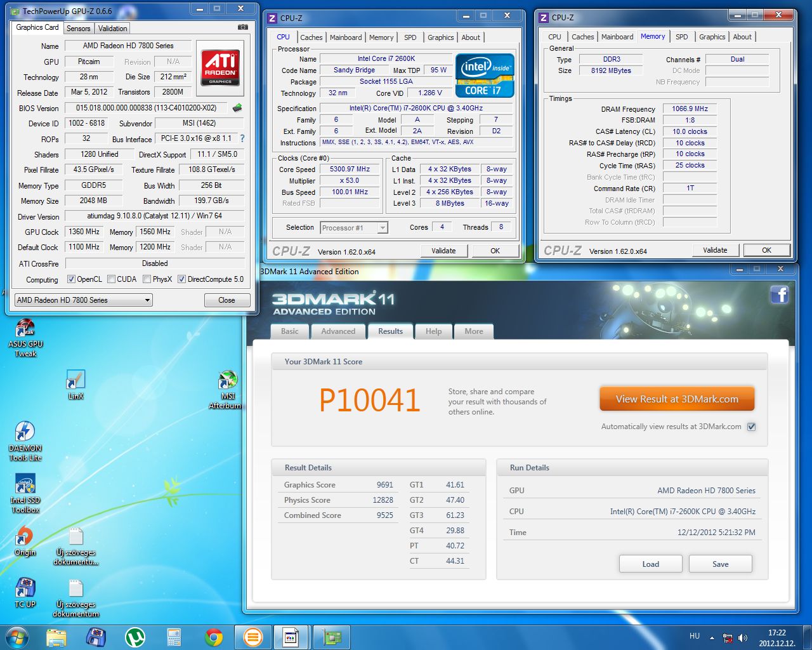Click the Save button in Run Details
This screenshot has height=650, width=812.
click(x=721, y=564)
